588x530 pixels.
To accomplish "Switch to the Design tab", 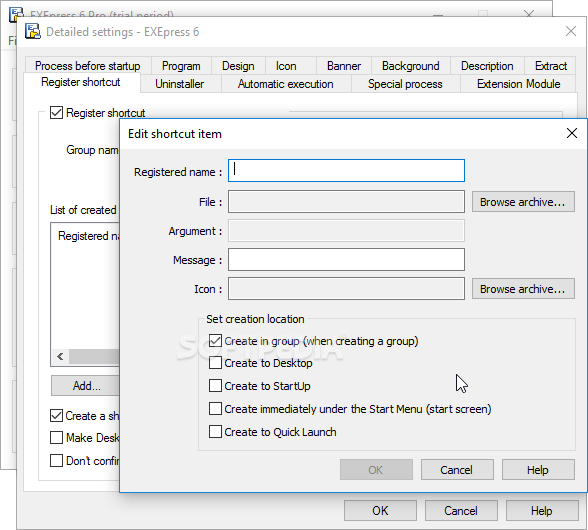I will [238, 66].
